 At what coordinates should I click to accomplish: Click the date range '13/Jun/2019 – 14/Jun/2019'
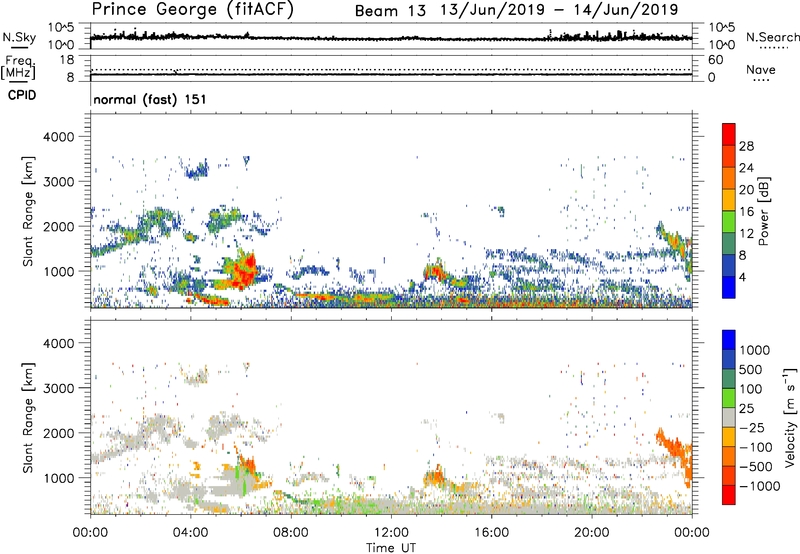pos(559,10)
